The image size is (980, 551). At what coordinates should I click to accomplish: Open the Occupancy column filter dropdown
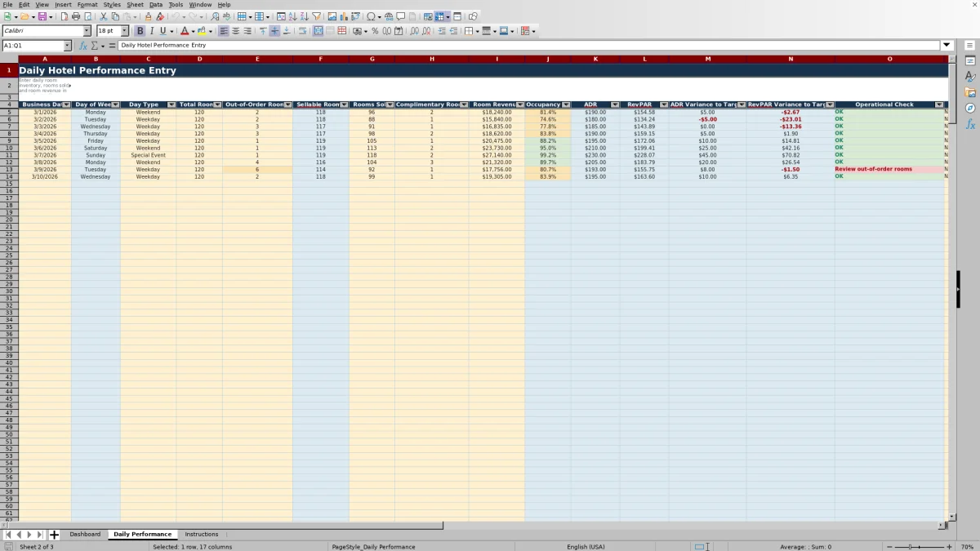(567, 104)
